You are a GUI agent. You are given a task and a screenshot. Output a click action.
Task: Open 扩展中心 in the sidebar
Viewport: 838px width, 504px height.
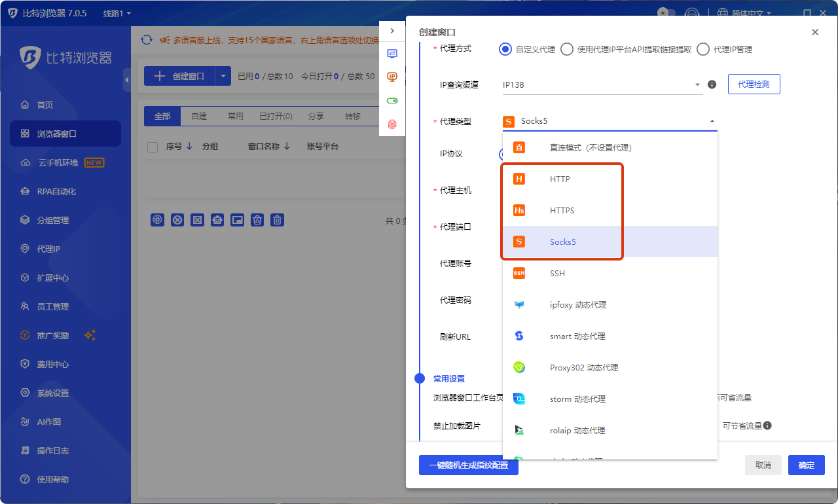65,278
